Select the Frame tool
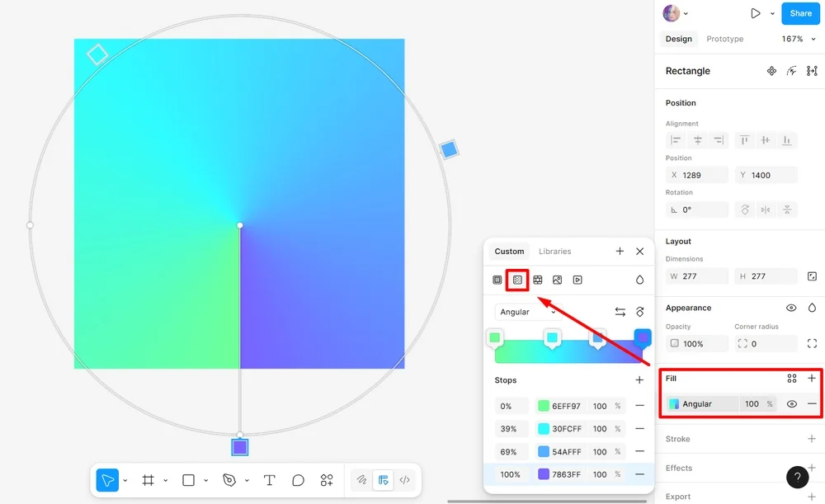This screenshot has height=504, width=825. point(148,480)
